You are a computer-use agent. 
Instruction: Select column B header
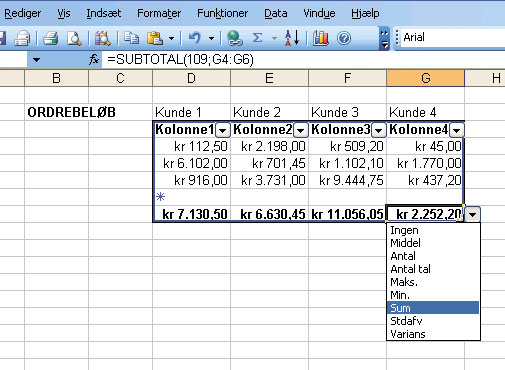click(x=57, y=78)
